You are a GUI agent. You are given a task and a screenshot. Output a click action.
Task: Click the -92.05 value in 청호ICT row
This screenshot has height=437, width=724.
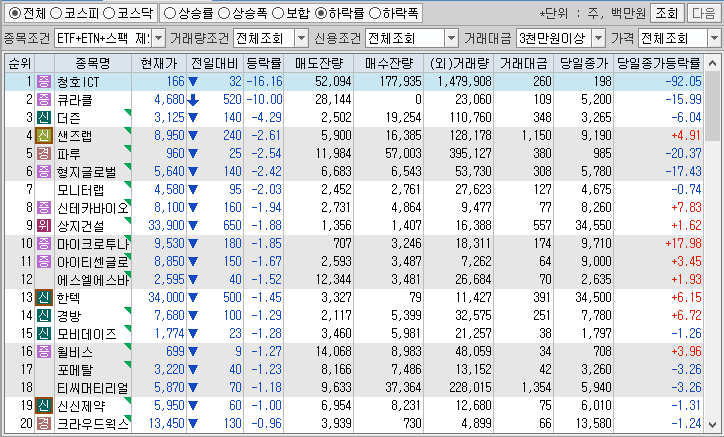[683, 82]
